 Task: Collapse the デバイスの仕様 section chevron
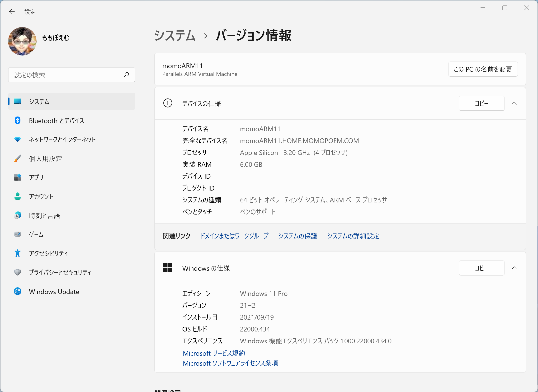pyautogui.click(x=514, y=103)
